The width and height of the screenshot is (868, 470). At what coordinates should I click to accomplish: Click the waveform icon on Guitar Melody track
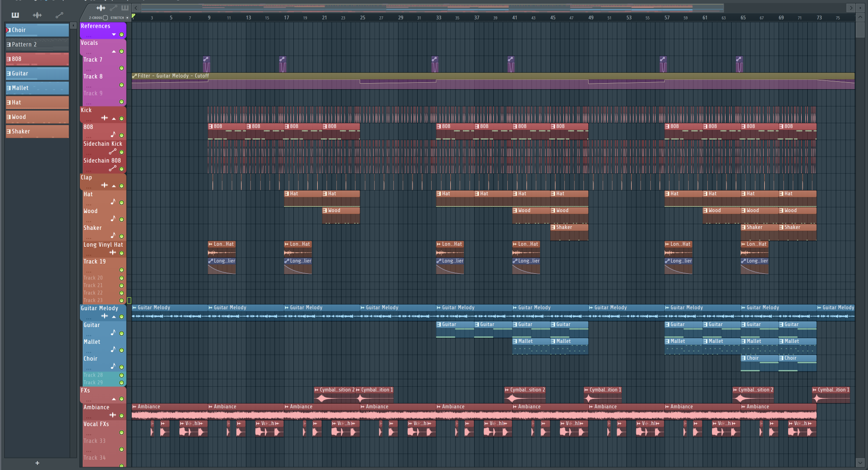[105, 316]
